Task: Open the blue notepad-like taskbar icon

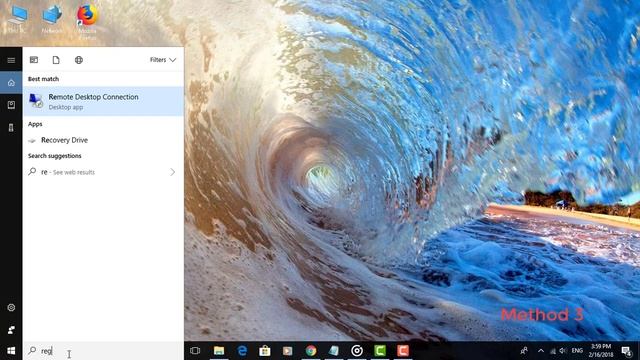Action: [334, 351]
